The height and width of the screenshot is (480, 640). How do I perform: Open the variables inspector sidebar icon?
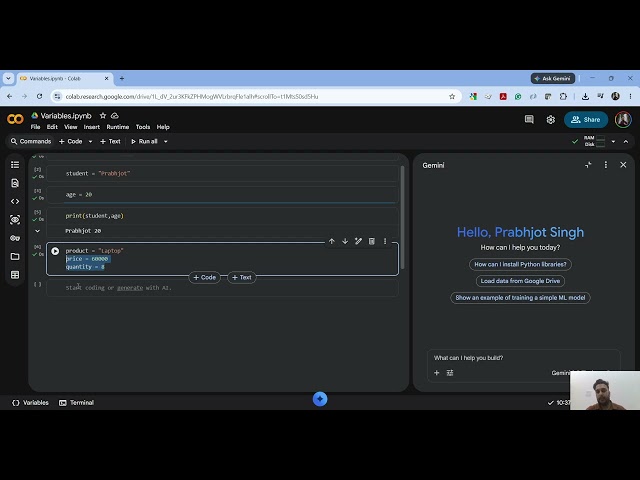(x=15, y=220)
